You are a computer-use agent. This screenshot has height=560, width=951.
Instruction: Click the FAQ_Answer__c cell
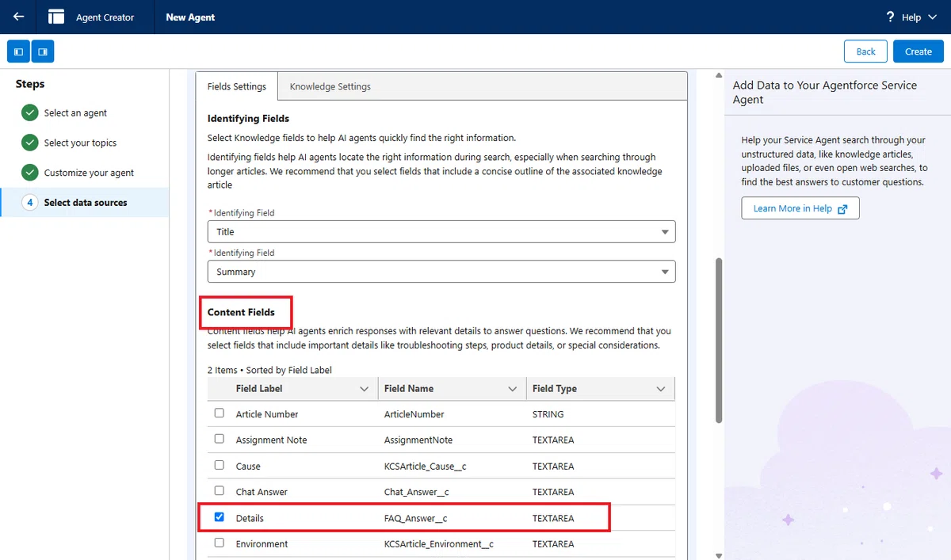click(415, 518)
